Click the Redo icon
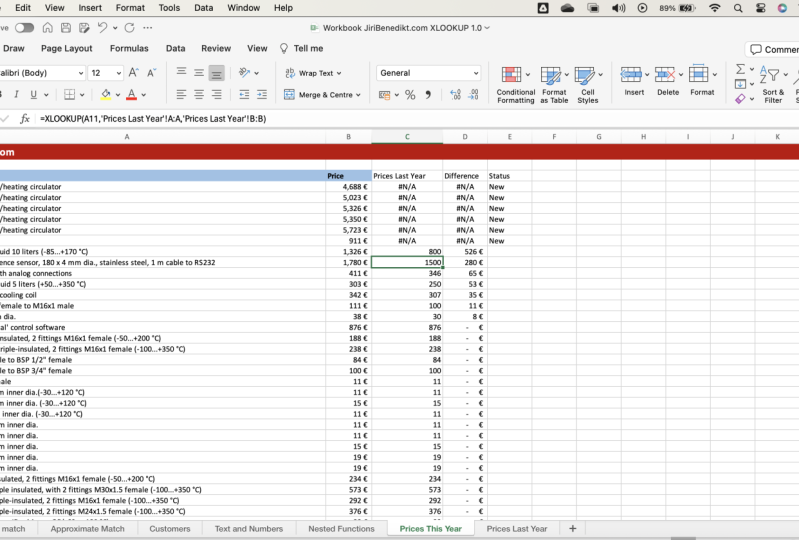 (x=129, y=28)
